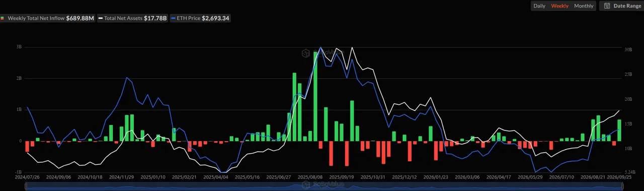Click the calendar icon beside Date Range
The image size is (644, 191).
point(607,6)
